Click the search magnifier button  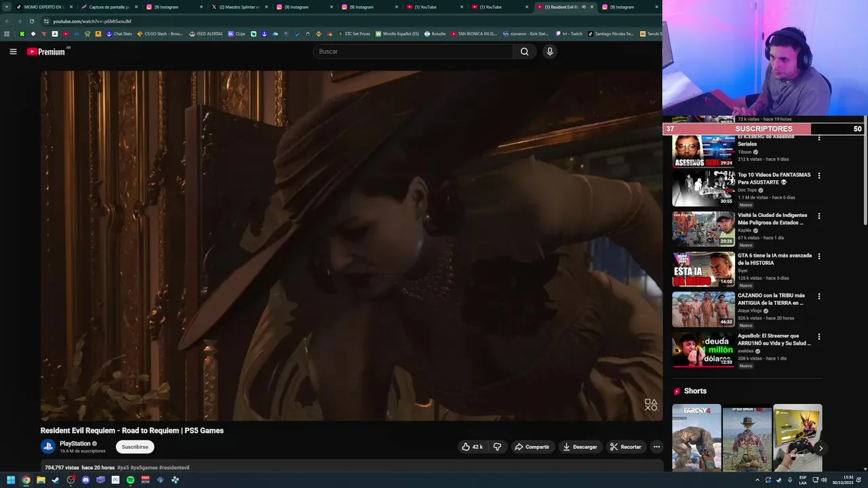point(524,52)
